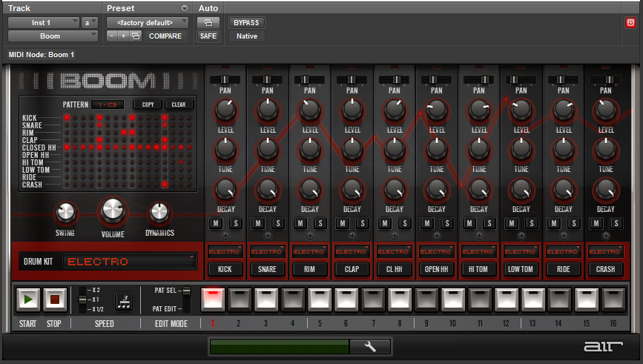The image size is (643, 364).
Task: Solo the OPEN HH channel
Action: 447,223
